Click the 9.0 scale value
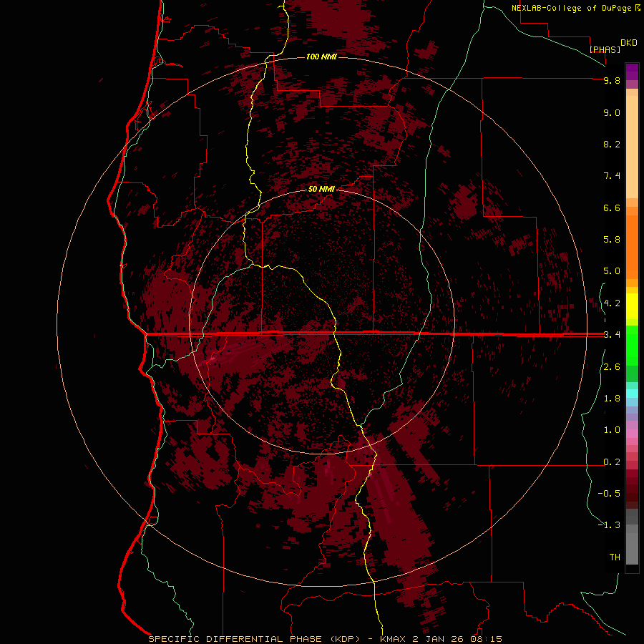 coord(612,112)
